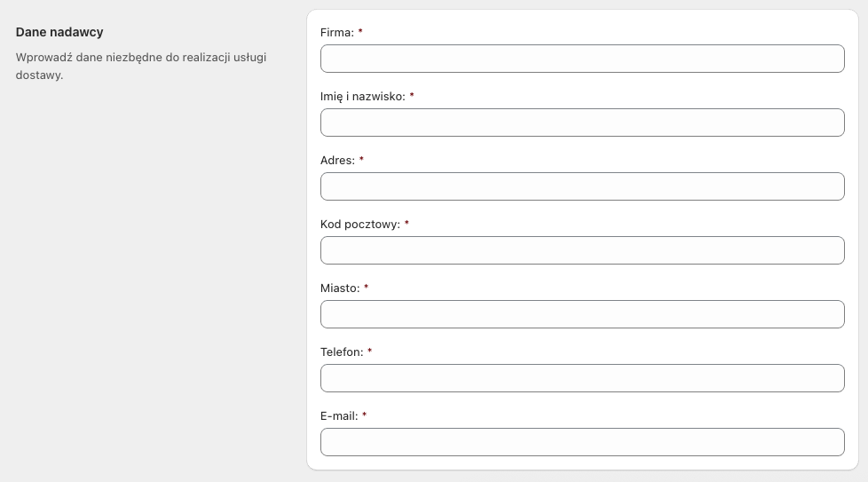Select the Adres text box
Screen dimensions: 868x482
pyautogui.click(x=582, y=186)
